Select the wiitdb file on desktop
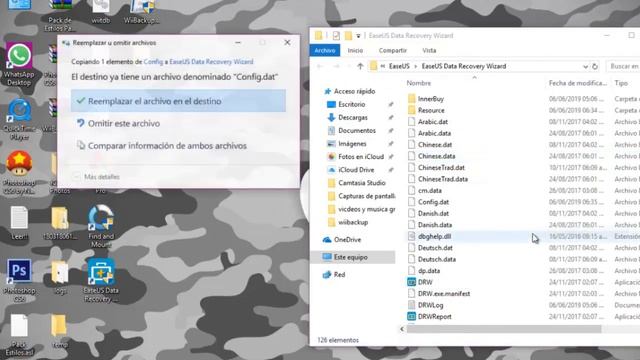Image resolution: width=640 pixels, height=360 pixels. pos(101,11)
